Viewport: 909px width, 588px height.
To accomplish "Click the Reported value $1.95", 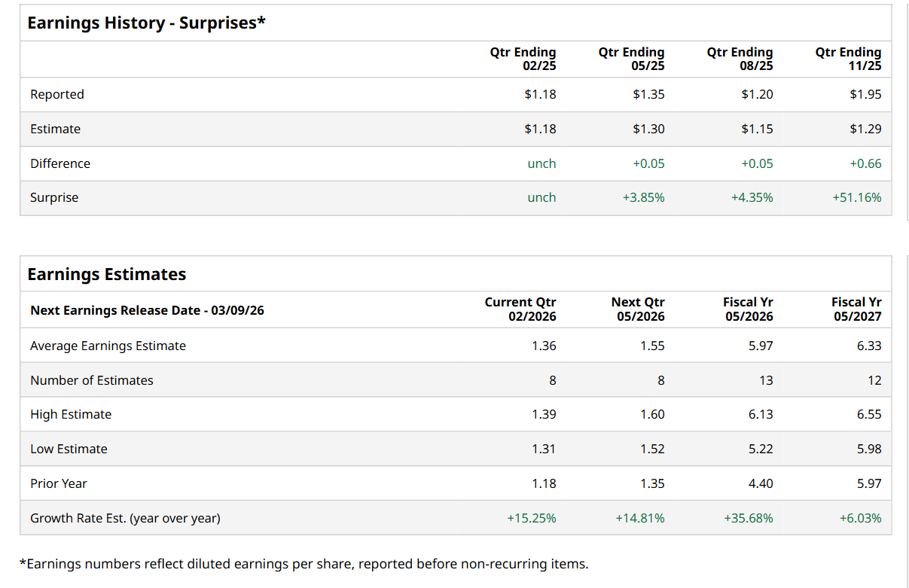I will point(865,95).
